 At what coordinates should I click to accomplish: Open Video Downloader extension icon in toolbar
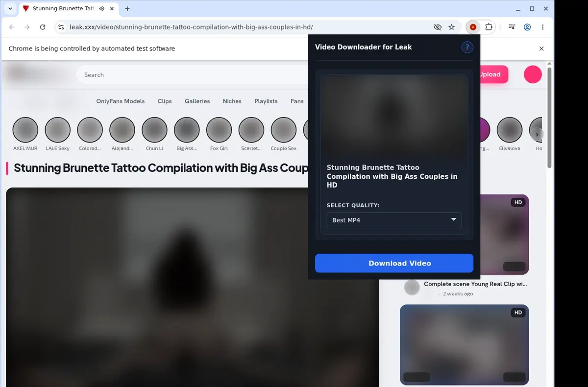pos(473,27)
